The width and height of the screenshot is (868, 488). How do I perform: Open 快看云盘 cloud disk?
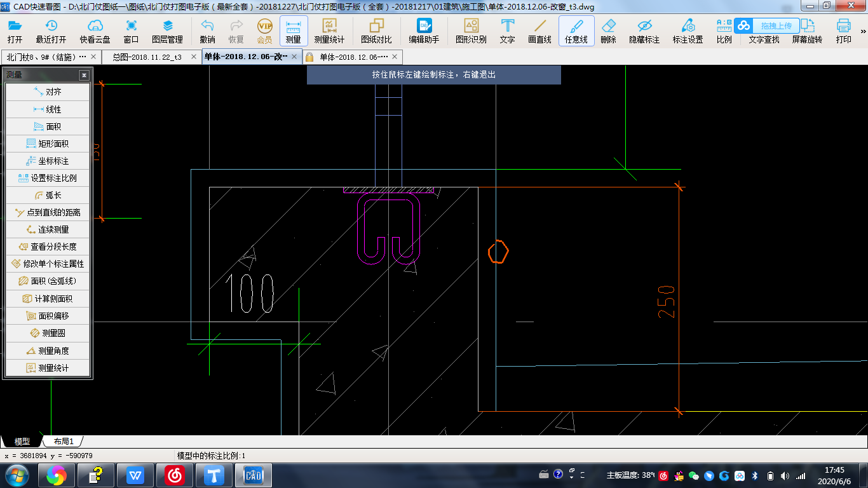point(95,30)
